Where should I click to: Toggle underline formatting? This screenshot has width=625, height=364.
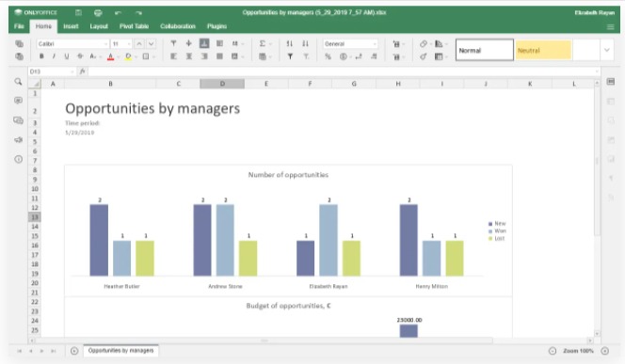click(67, 56)
